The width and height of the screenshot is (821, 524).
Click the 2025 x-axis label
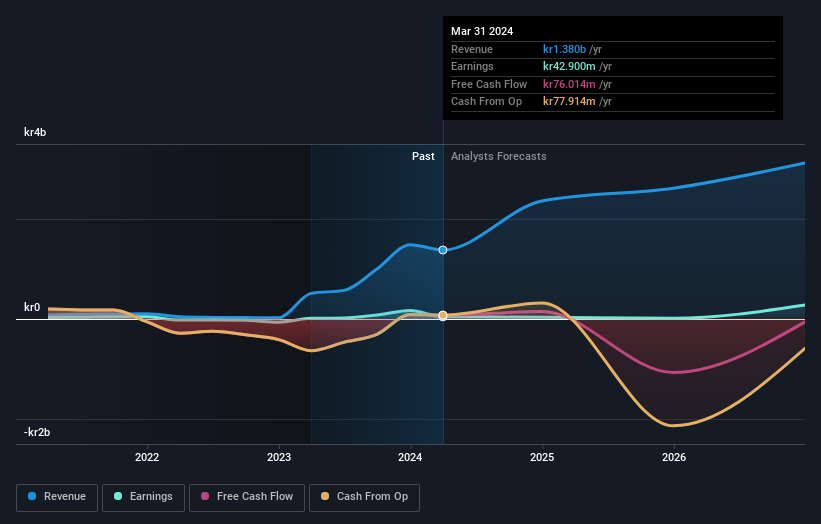[x=542, y=457]
